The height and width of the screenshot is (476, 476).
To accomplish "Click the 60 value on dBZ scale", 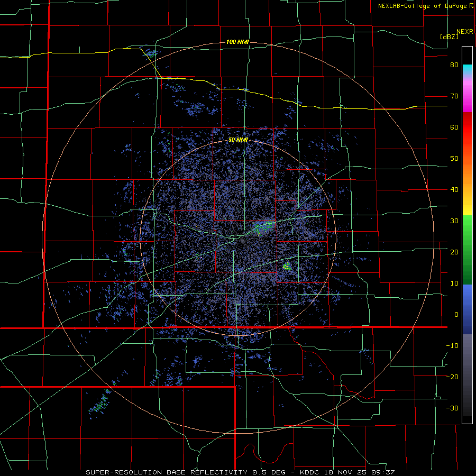I will coord(454,127).
